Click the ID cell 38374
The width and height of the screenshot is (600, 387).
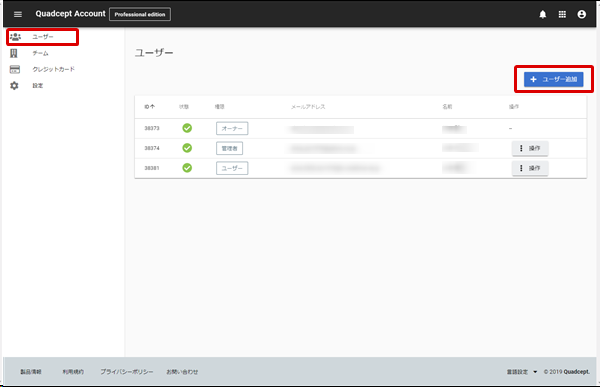pos(152,148)
